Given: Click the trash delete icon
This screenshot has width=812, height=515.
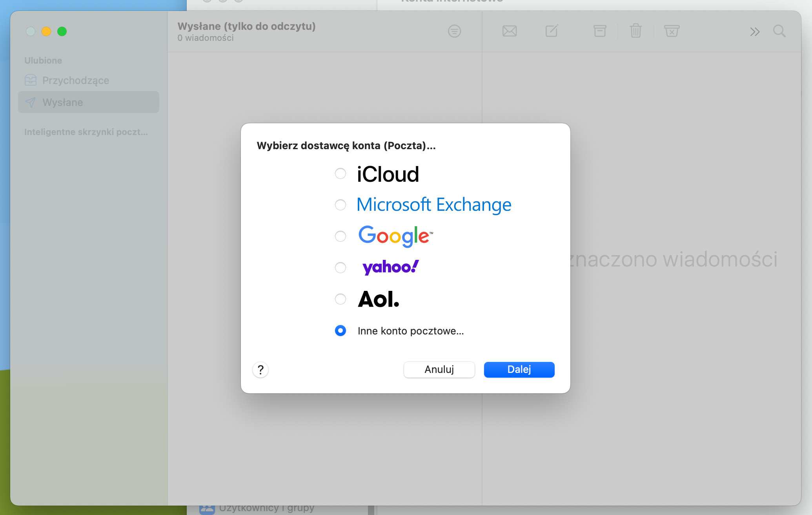Looking at the screenshot, I should tap(636, 31).
